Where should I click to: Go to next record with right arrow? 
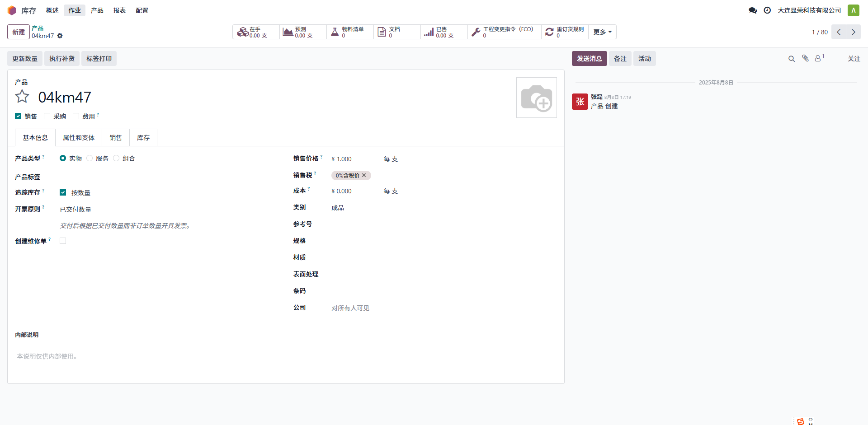(854, 32)
